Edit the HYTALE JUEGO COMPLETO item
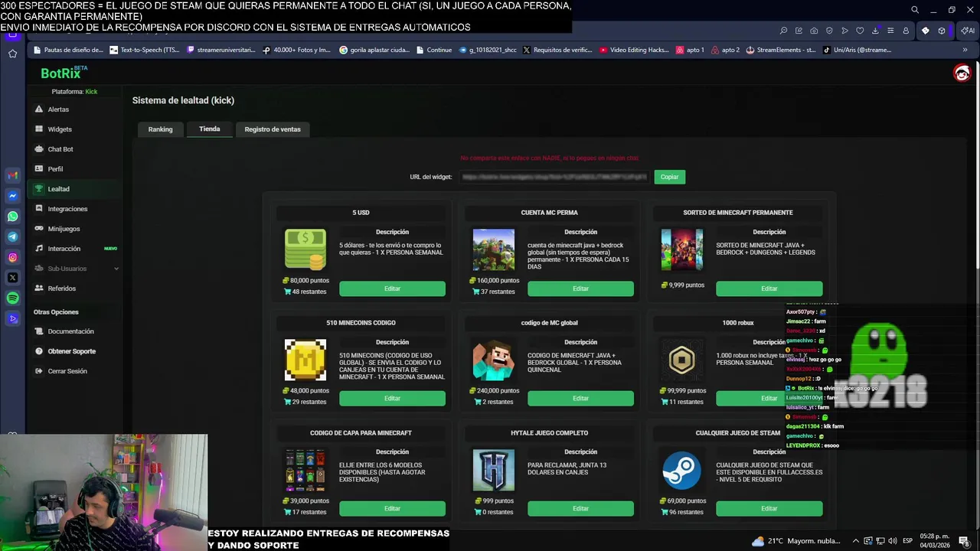Image resolution: width=980 pixels, height=551 pixels. point(580,508)
